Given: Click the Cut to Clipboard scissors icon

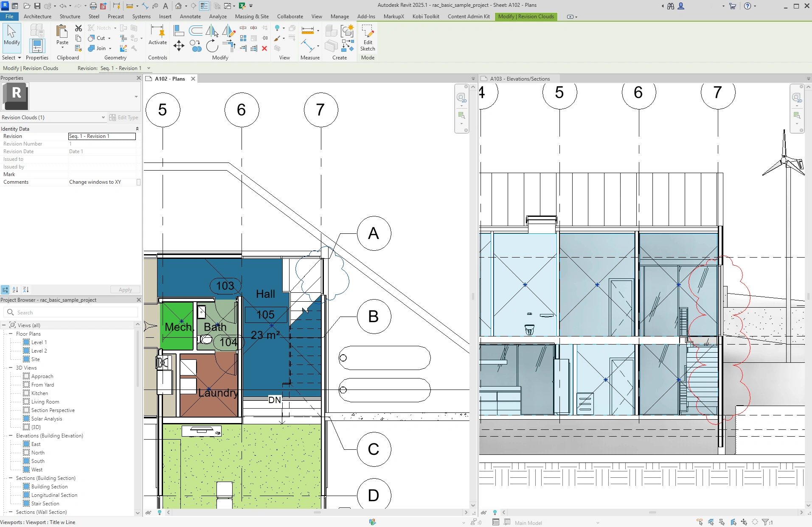Looking at the screenshot, I should pyautogui.click(x=79, y=28).
